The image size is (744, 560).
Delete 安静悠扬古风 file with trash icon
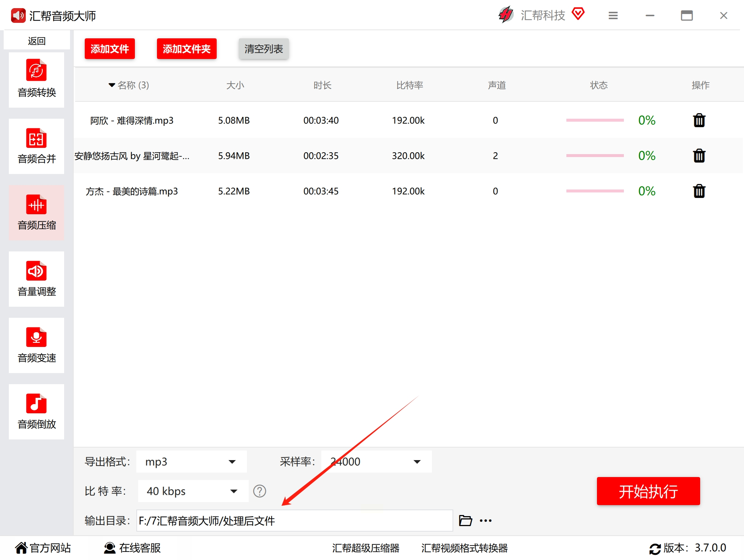[699, 156]
